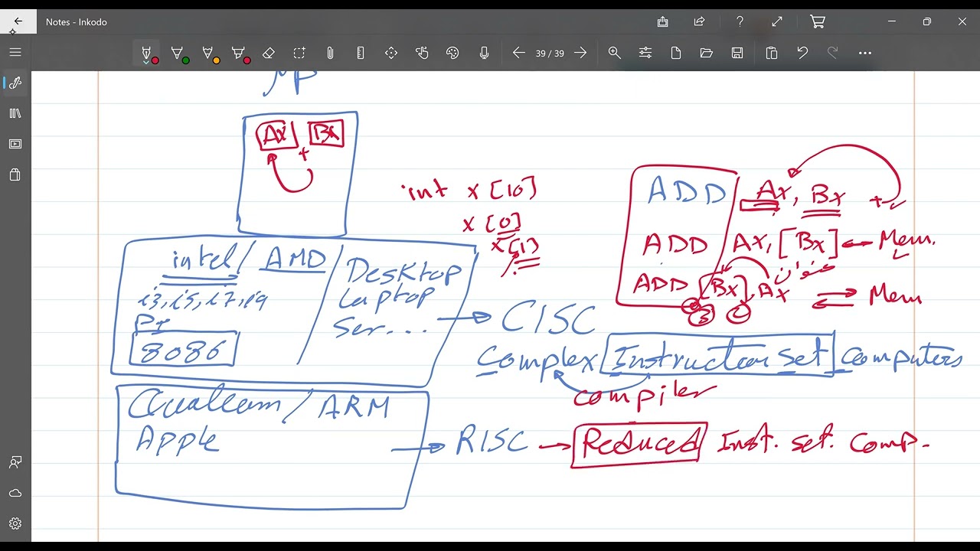Select the dashed selection tool
The image size is (980, 551).
click(299, 53)
